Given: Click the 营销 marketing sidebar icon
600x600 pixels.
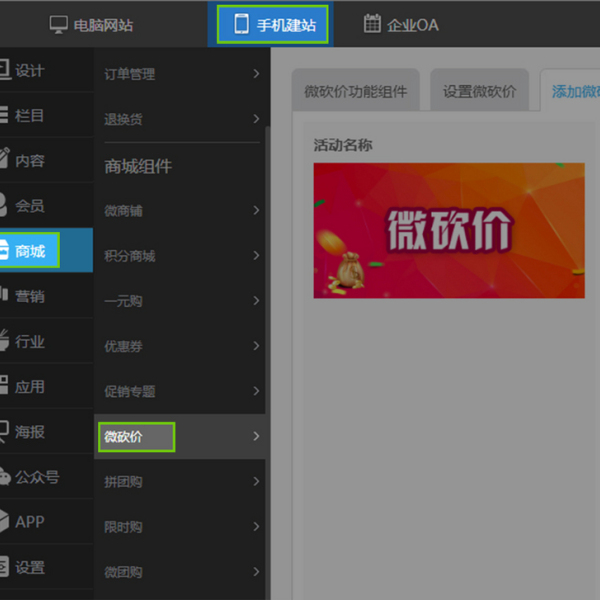Looking at the screenshot, I should pos(4,297).
